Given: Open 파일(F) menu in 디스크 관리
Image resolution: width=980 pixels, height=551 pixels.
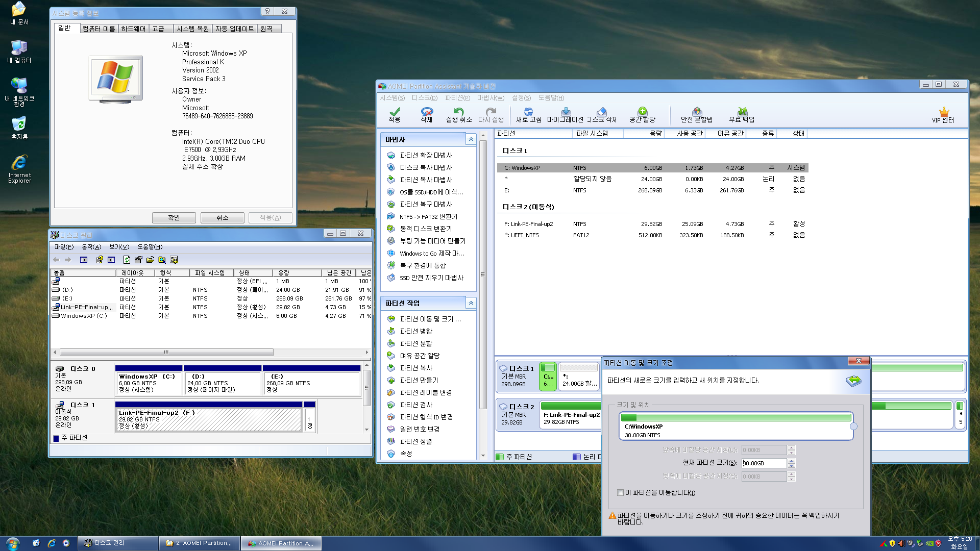Looking at the screenshot, I should 64,247.
